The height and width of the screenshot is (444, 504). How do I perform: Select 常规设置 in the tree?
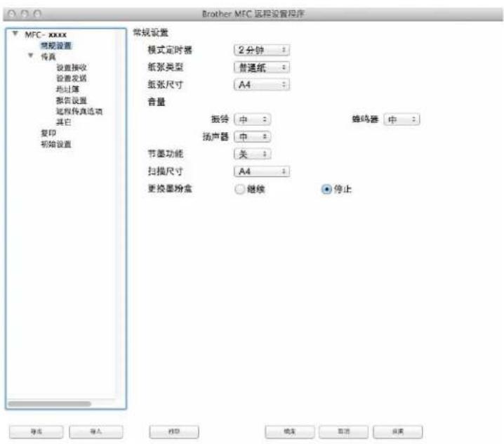click(x=56, y=46)
